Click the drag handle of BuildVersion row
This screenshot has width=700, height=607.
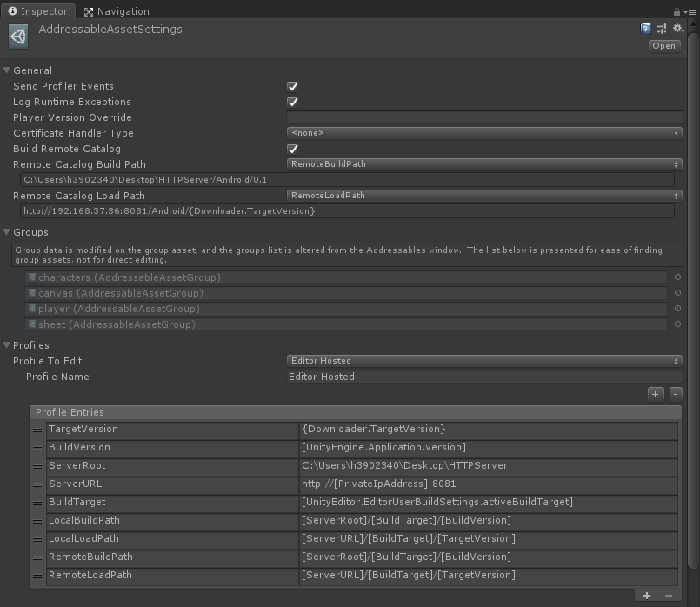37,449
